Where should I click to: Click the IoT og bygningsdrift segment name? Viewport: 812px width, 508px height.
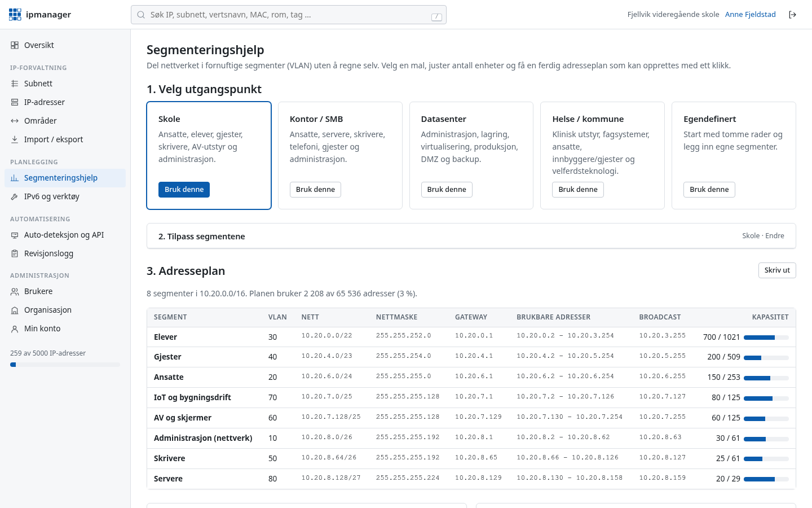pos(192,397)
